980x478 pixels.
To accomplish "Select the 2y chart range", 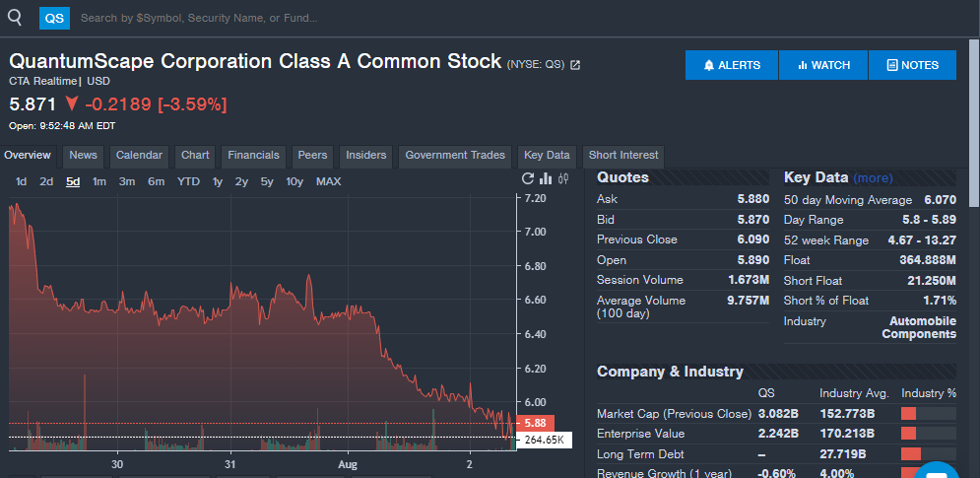I will pos(242,181).
